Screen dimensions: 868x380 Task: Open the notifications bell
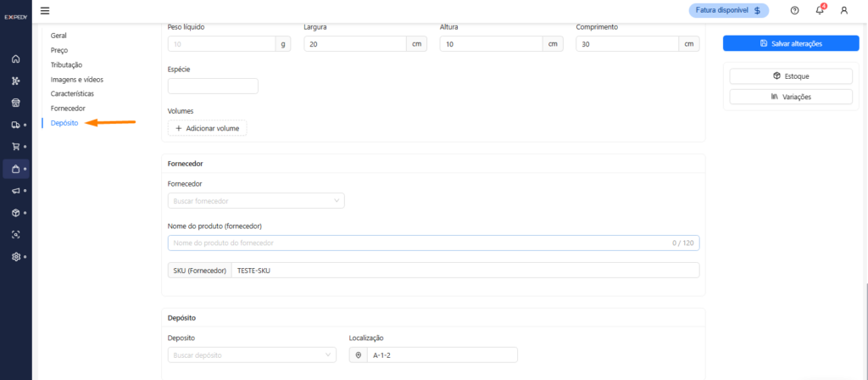820,10
